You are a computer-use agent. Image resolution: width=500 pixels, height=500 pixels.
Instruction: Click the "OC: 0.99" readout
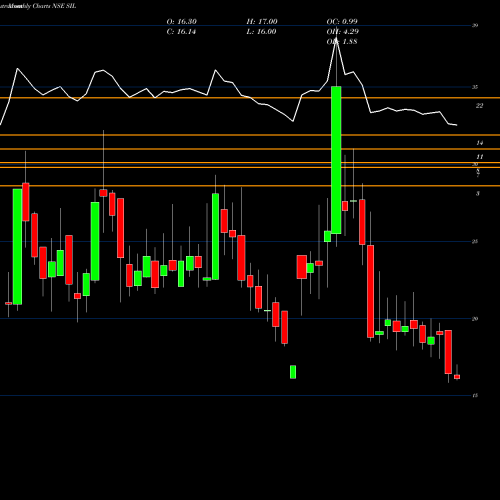[x=342, y=22]
